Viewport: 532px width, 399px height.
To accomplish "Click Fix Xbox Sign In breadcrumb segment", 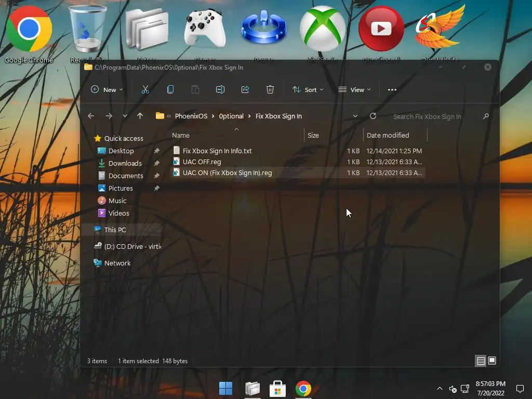I will [278, 116].
